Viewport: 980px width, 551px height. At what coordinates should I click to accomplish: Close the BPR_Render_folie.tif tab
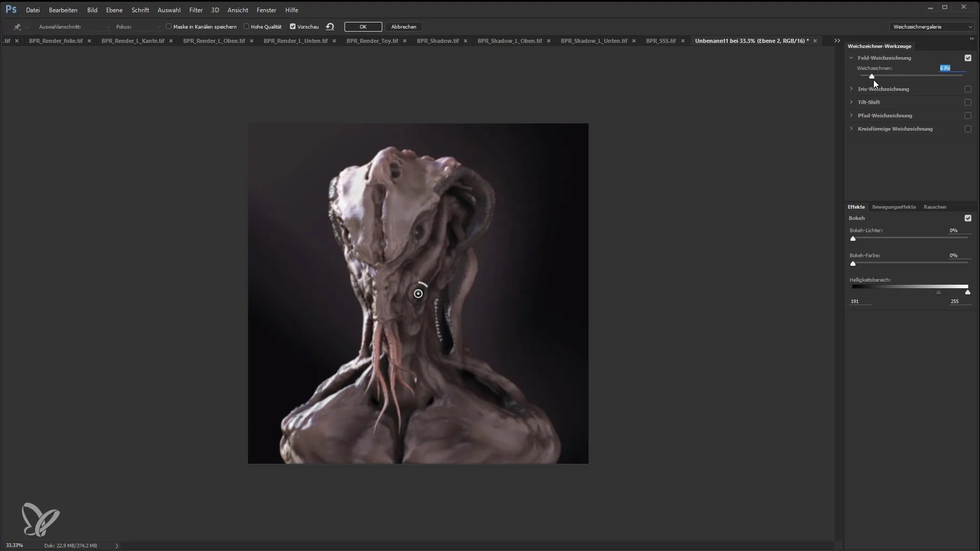click(89, 41)
